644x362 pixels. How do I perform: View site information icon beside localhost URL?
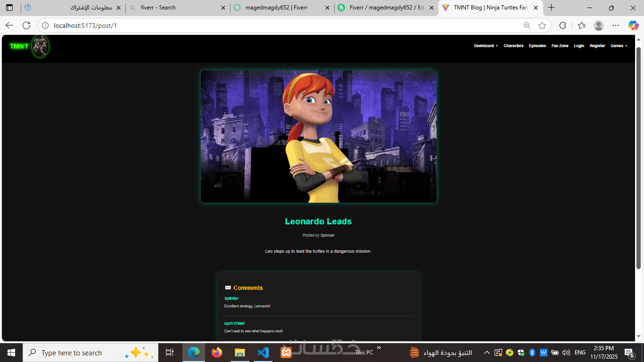click(45, 25)
